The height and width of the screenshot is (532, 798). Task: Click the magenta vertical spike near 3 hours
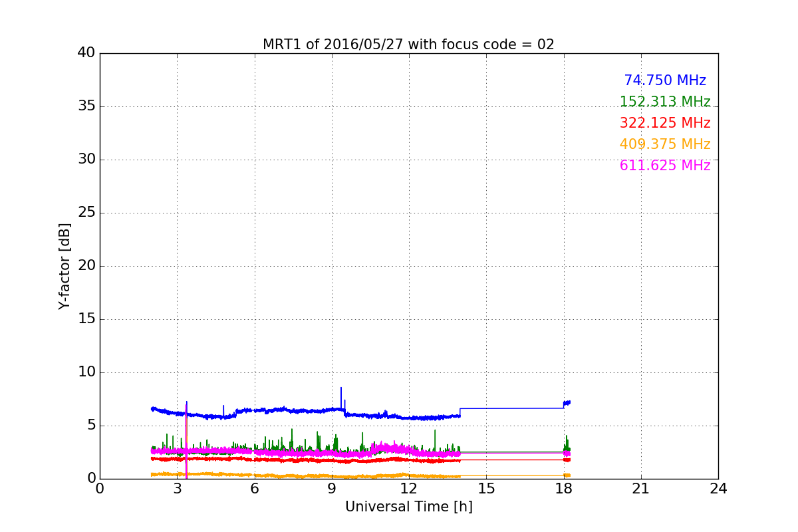coord(186,442)
